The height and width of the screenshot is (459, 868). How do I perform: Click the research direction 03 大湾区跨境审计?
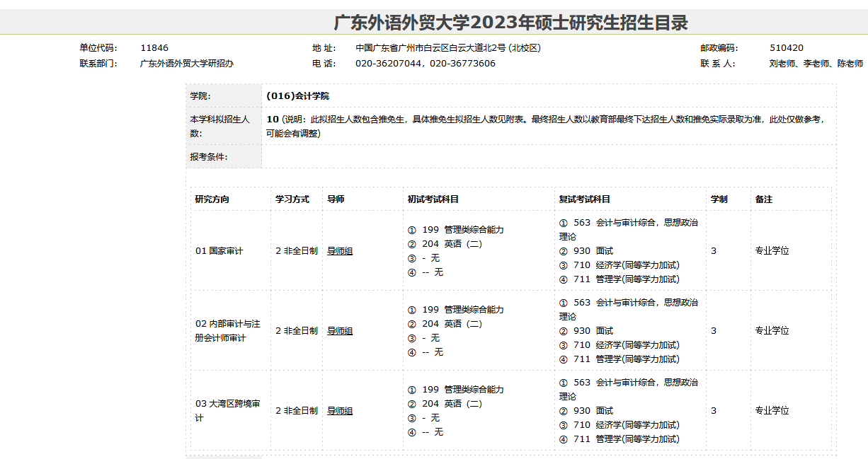pyautogui.click(x=228, y=411)
